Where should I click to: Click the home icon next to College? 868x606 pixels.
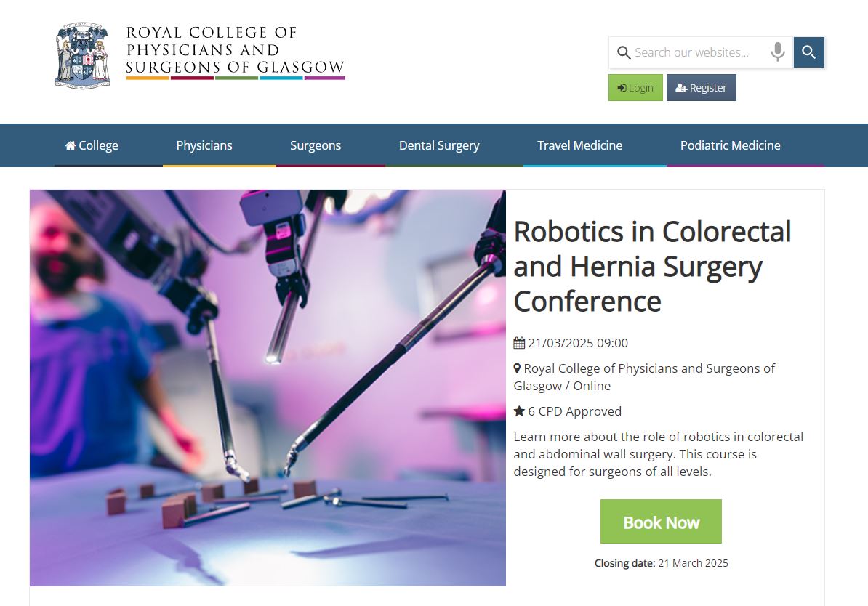click(x=73, y=145)
